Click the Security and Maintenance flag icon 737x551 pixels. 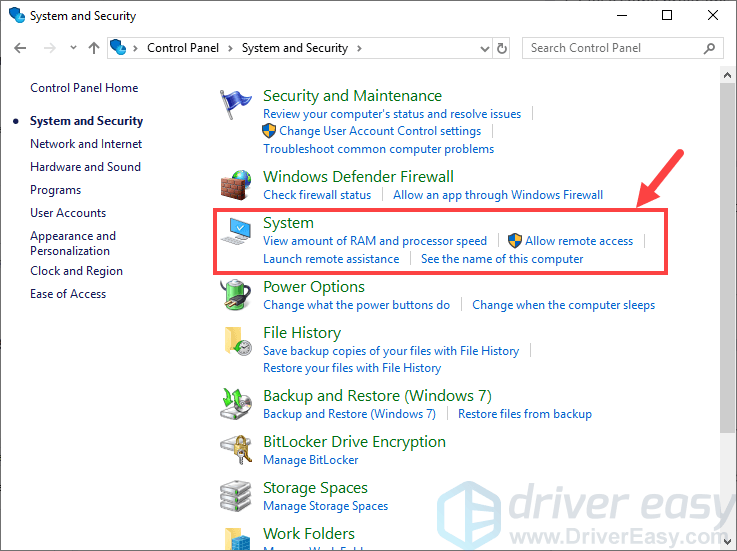[x=235, y=104]
